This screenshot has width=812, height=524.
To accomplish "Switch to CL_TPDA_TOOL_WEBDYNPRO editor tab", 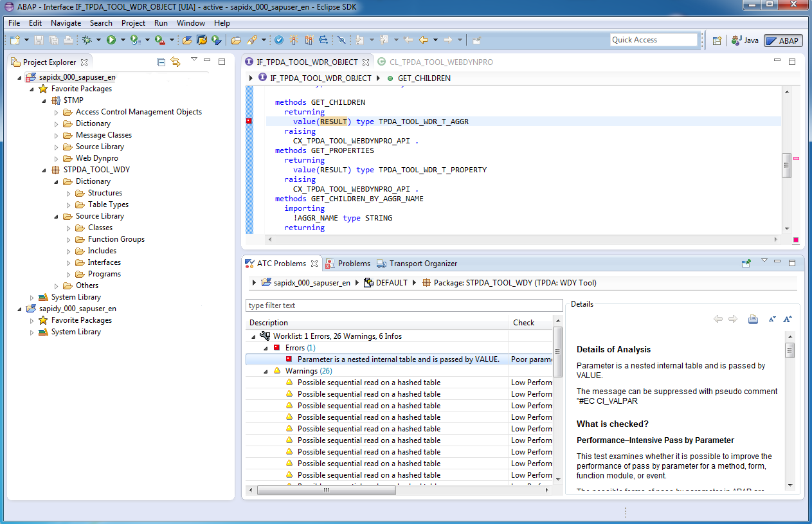I will click(435, 62).
